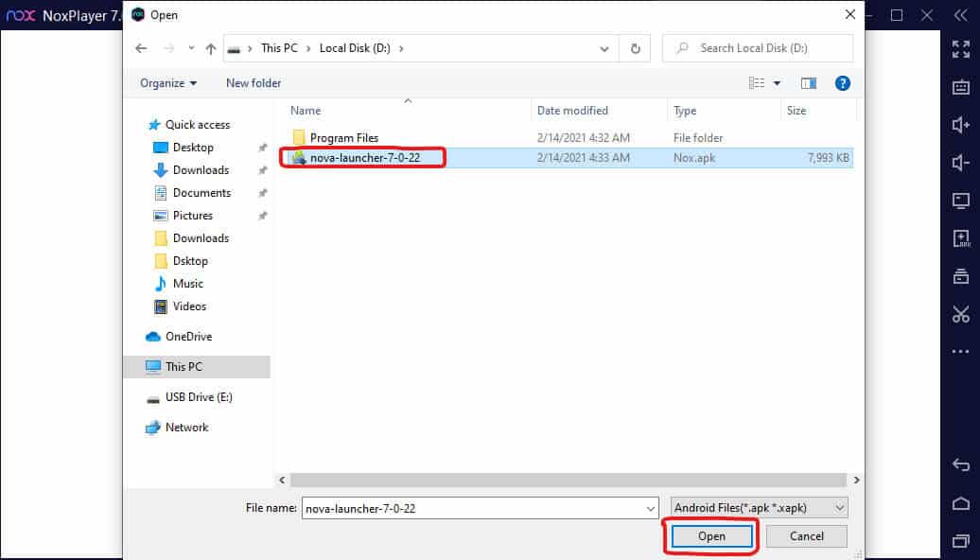Viewport: 980px width, 560px height.
Task: Expand the address bar history dropdown
Action: (x=604, y=48)
